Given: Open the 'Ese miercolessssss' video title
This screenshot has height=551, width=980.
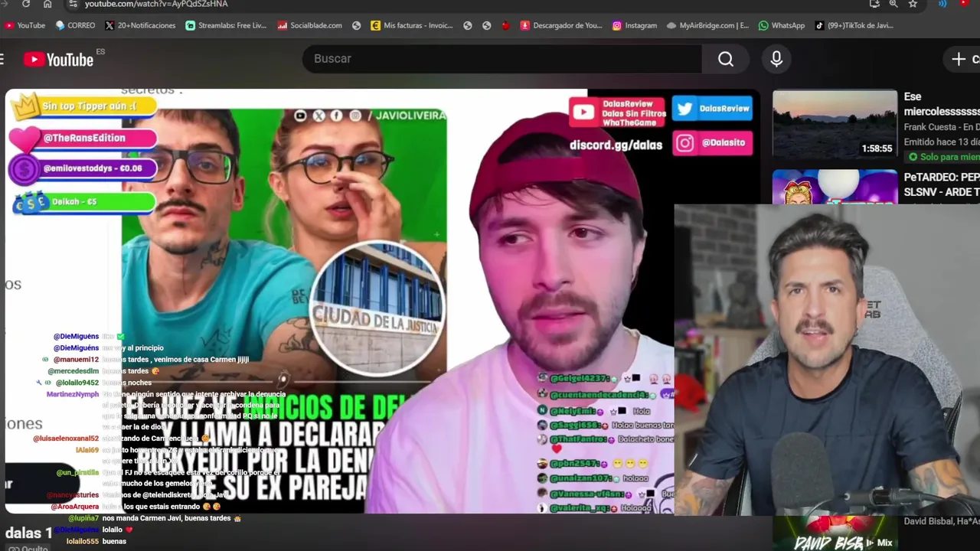Looking at the screenshot, I should coord(942,103).
